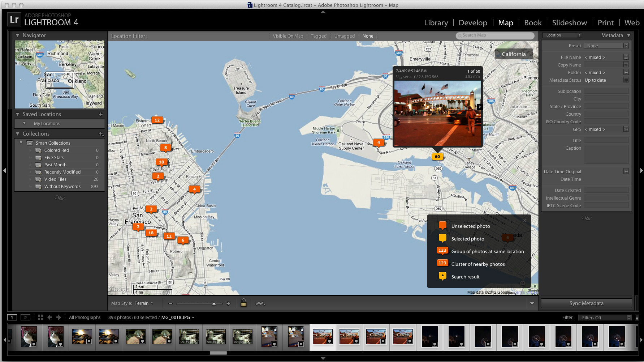Switch to filmstrip grid view icon
The width and height of the screenshot is (644, 362).
tap(40, 317)
